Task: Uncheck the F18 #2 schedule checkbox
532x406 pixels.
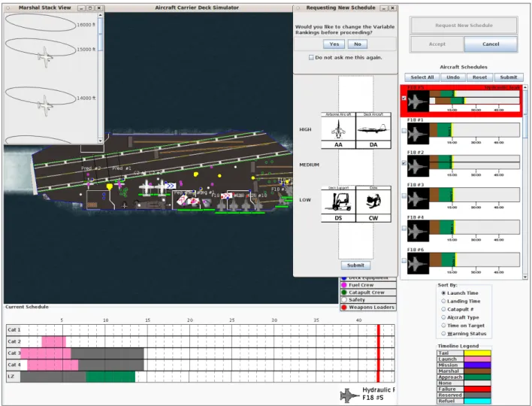Action: pos(404,163)
